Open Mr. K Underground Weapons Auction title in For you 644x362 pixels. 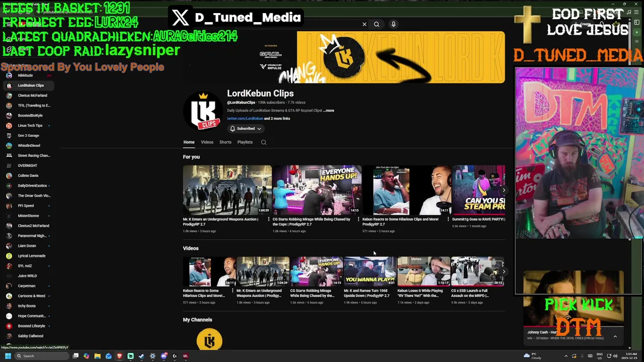(221, 222)
